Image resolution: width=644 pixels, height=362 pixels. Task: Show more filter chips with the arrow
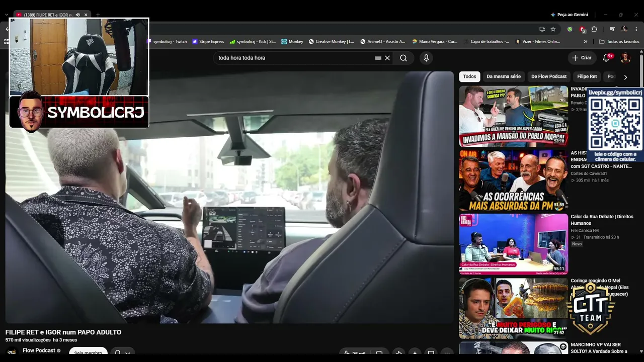625,77
